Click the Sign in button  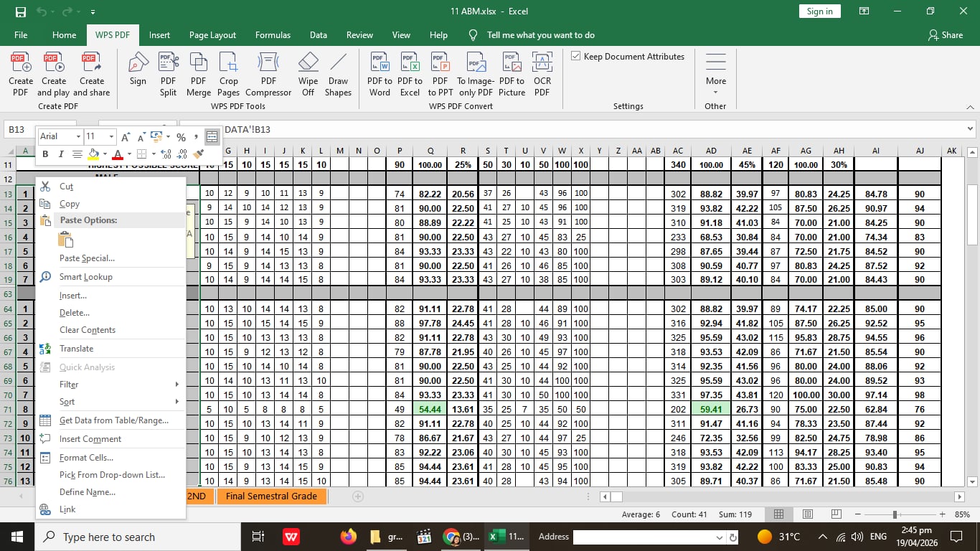tap(819, 11)
